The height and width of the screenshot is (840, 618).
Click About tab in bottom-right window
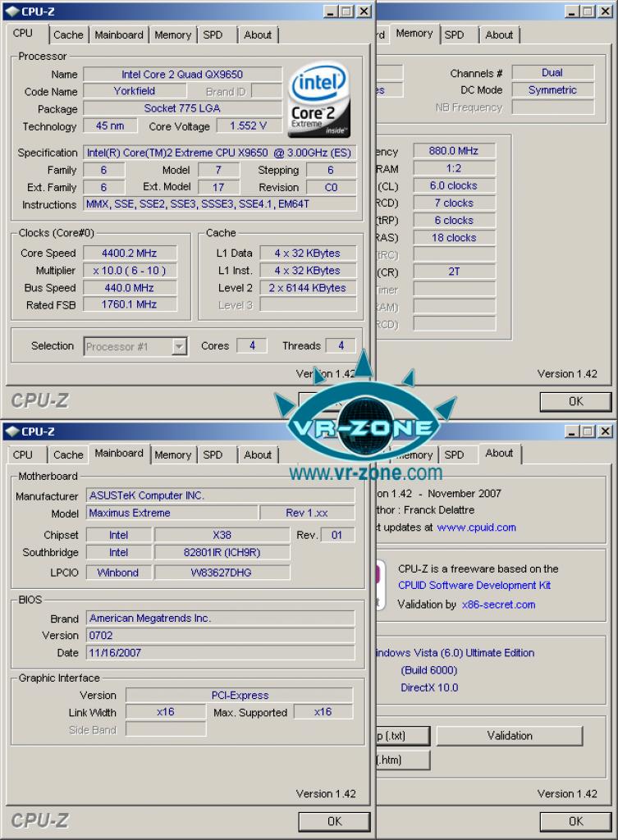499,453
